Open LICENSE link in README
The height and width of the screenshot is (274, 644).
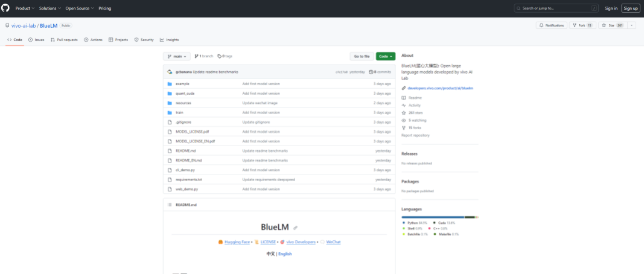268,242
